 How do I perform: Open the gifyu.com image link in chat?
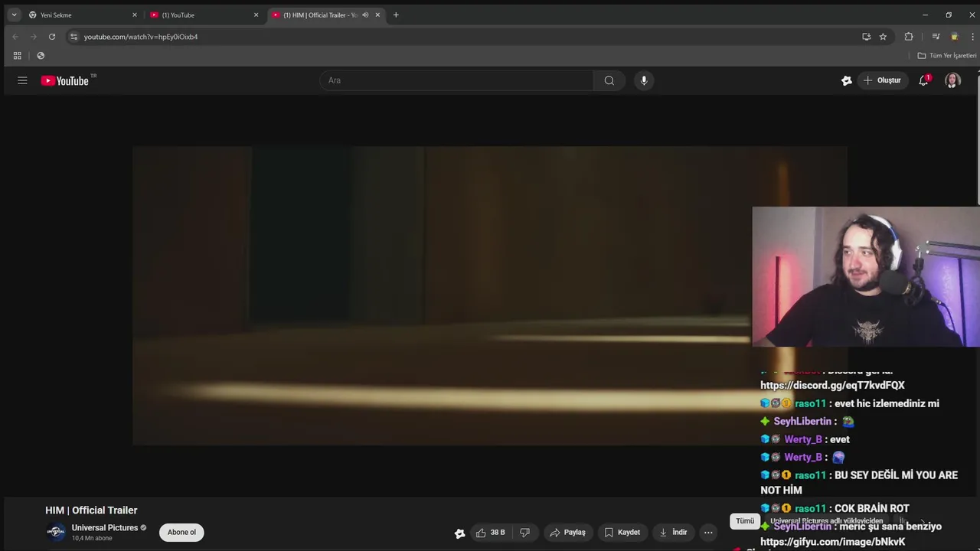[x=832, y=542]
